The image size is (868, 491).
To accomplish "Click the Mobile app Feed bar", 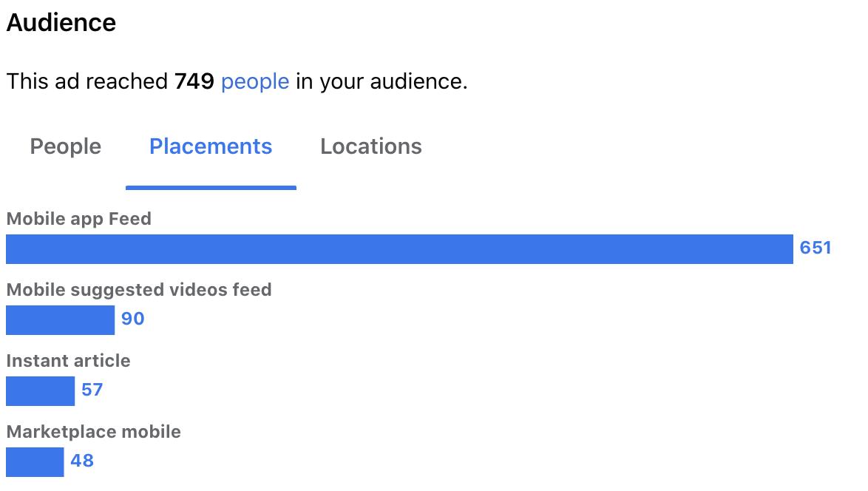I will click(x=399, y=249).
